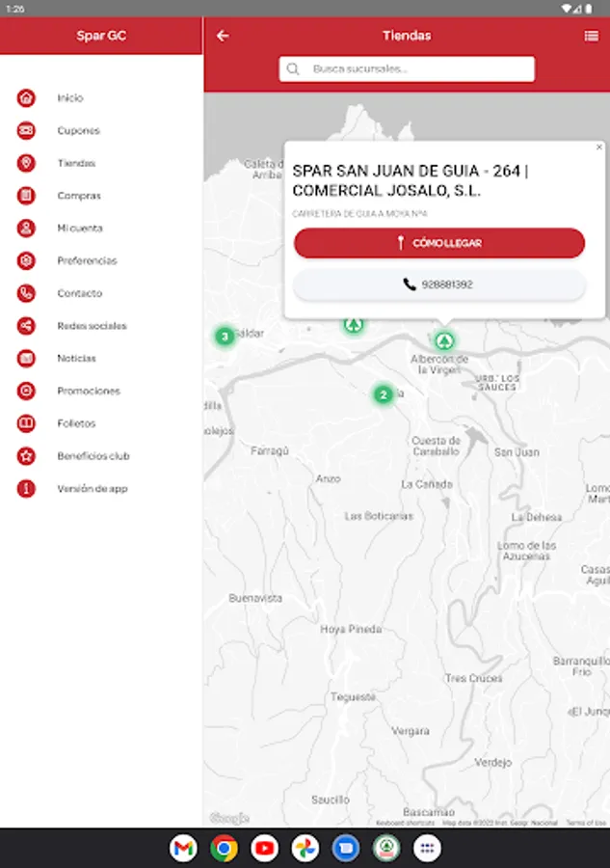Click the Terms of Use map link

[x=586, y=823]
